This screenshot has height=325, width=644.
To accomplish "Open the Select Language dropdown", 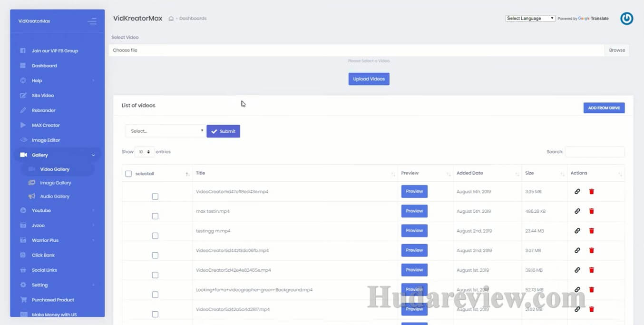I will coord(530,19).
